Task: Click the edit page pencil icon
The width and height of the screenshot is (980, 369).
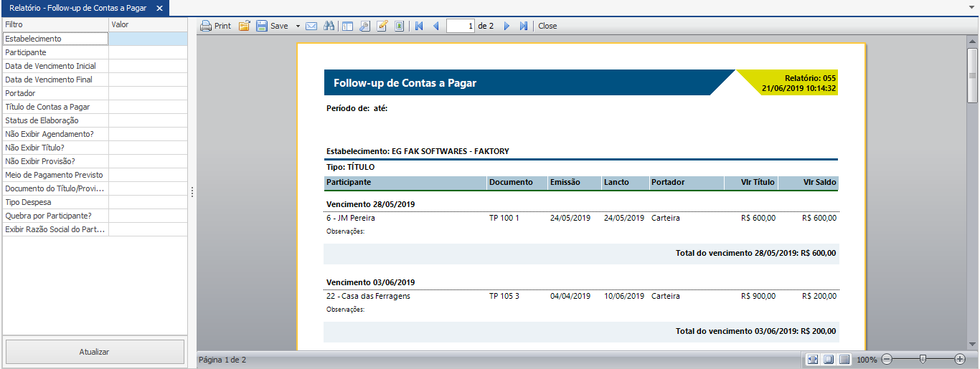Action: (x=382, y=26)
